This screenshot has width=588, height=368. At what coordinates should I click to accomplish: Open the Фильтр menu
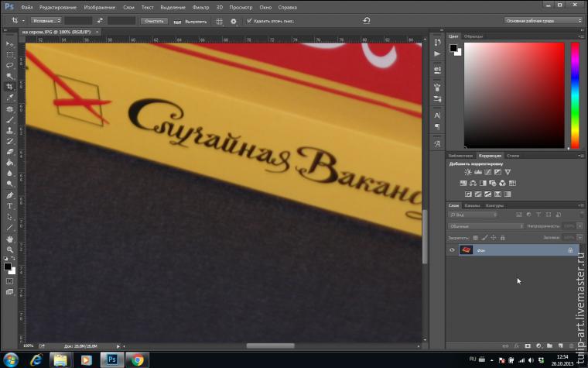pyautogui.click(x=200, y=7)
